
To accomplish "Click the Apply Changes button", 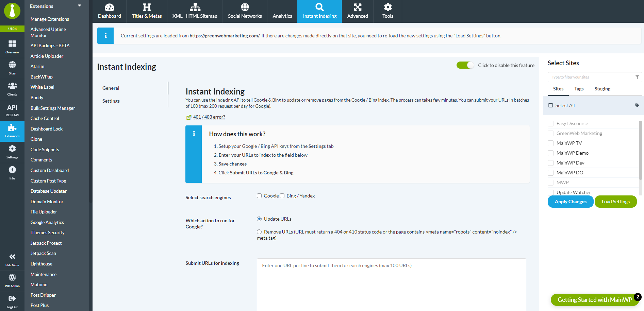I will [x=571, y=202].
